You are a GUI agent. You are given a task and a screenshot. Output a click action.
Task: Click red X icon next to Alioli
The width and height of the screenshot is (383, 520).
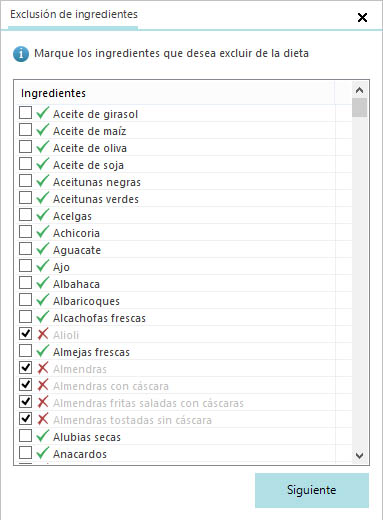tap(43, 334)
